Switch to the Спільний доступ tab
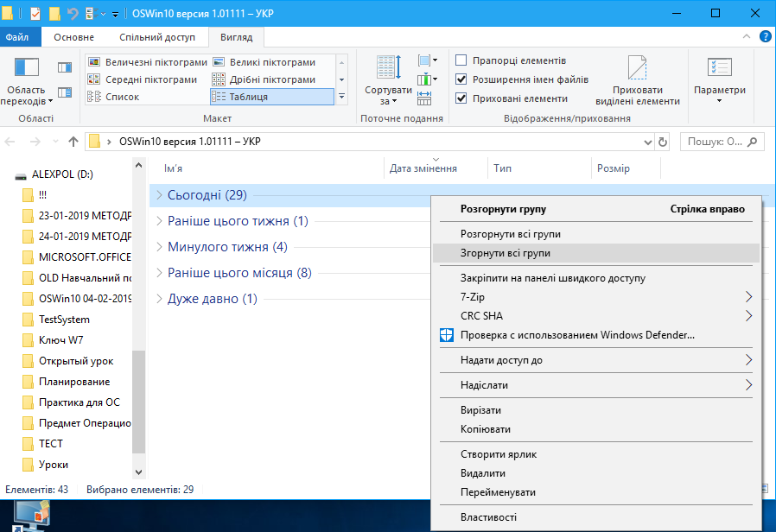Screen dimensions: 776x532 157,37
